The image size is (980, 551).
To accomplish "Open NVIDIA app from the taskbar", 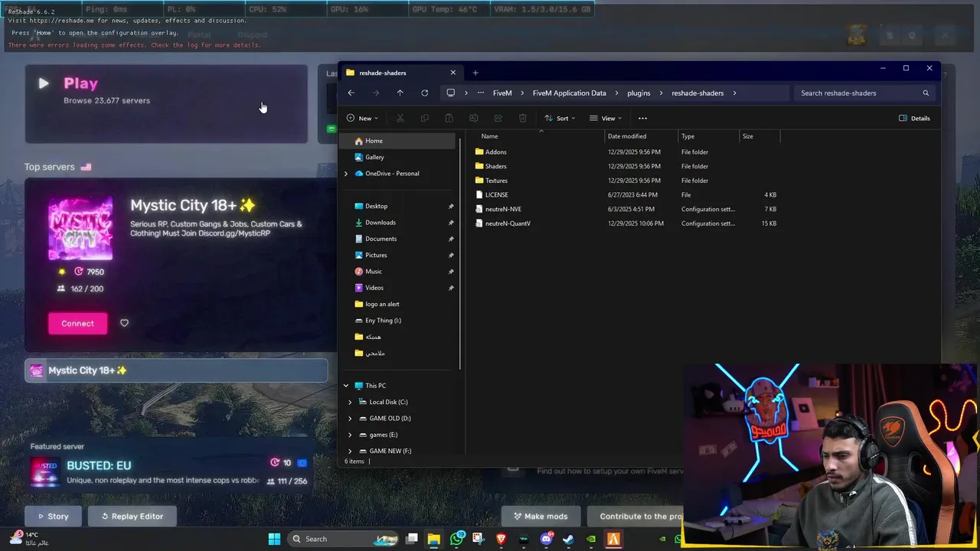I will coord(590,539).
